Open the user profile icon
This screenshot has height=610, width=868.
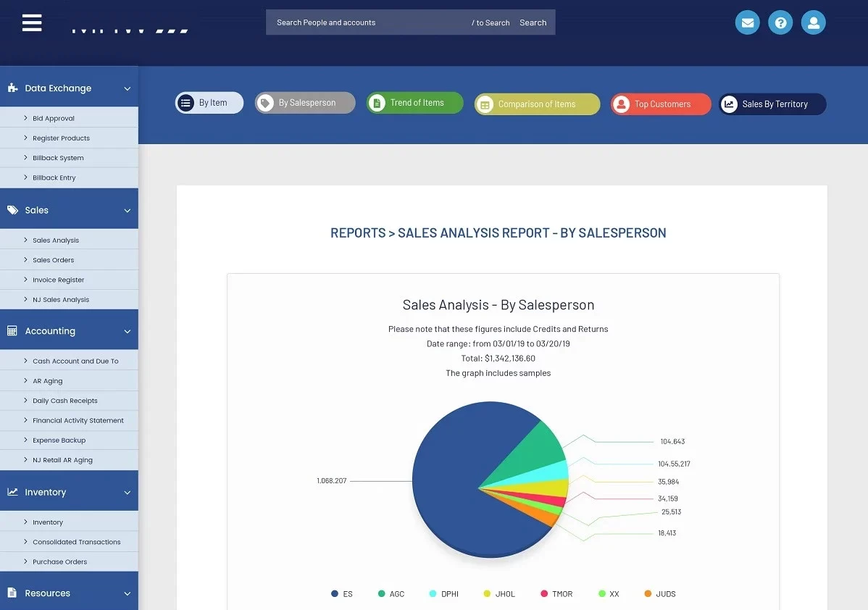coord(813,22)
